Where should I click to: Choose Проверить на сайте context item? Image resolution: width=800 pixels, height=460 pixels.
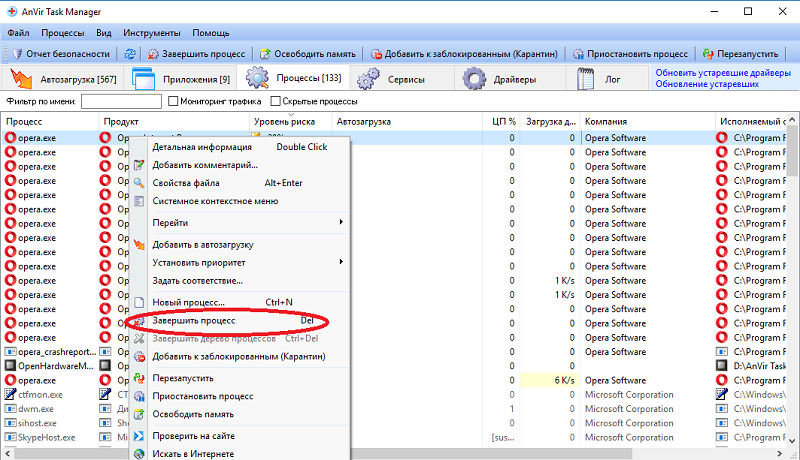pos(240,436)
